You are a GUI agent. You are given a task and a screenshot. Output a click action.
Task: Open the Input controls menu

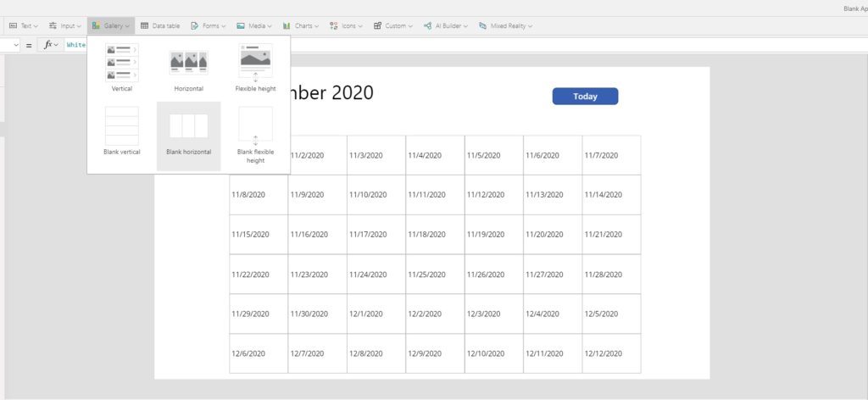click(x=64, y=26)
